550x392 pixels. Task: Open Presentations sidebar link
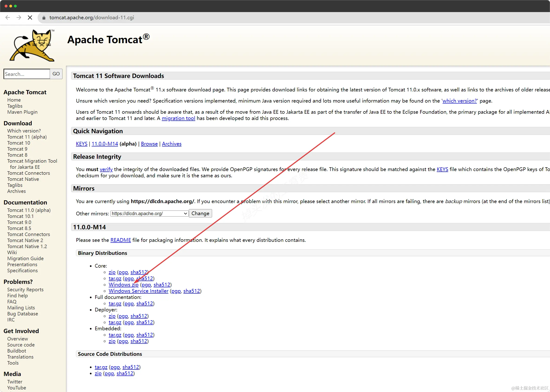(22, 265)
